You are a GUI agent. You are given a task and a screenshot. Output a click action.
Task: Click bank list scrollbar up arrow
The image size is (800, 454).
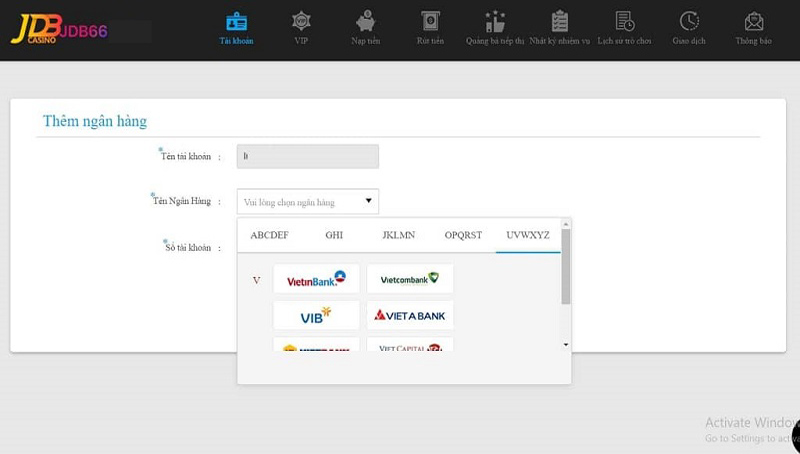[x=565, y=224]
